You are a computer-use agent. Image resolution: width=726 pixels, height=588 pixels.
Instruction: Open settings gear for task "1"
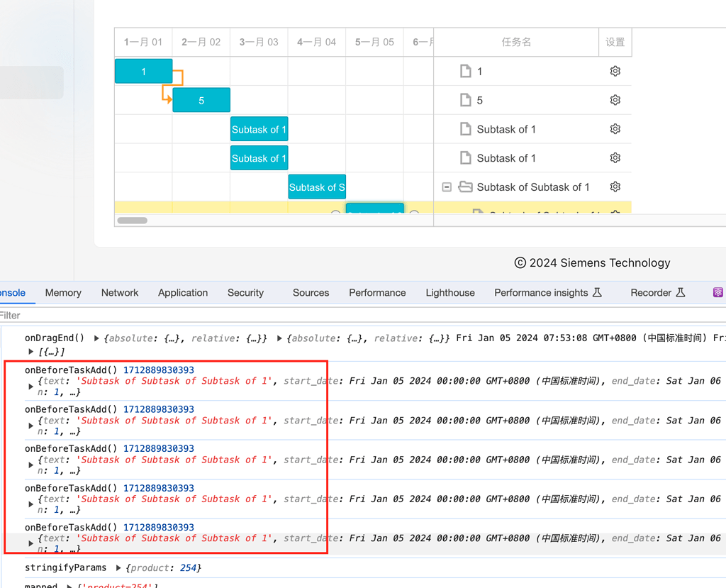[x=615, y=71]
